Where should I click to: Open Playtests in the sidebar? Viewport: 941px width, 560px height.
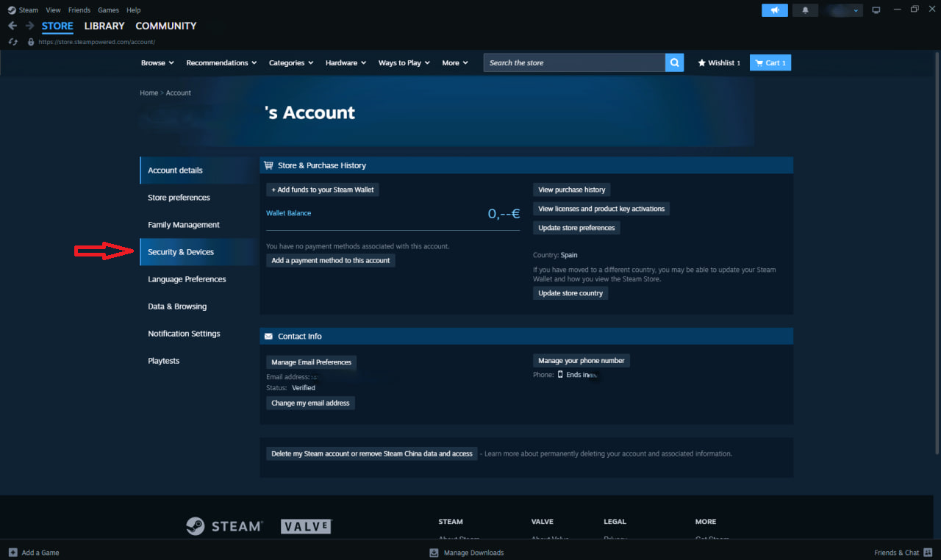point(198,361)
